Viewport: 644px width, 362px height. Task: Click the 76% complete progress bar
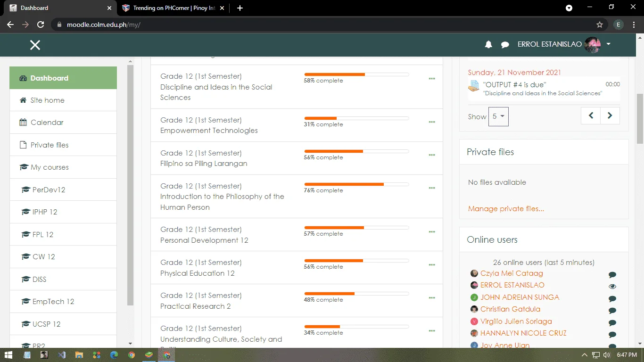pos(356,184)
